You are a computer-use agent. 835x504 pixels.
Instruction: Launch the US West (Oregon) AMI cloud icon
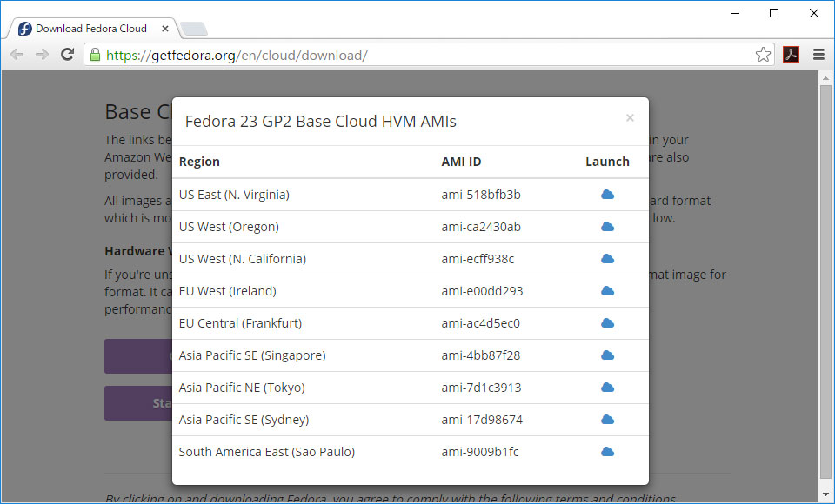pyautogui.click(x=607, y=227)
